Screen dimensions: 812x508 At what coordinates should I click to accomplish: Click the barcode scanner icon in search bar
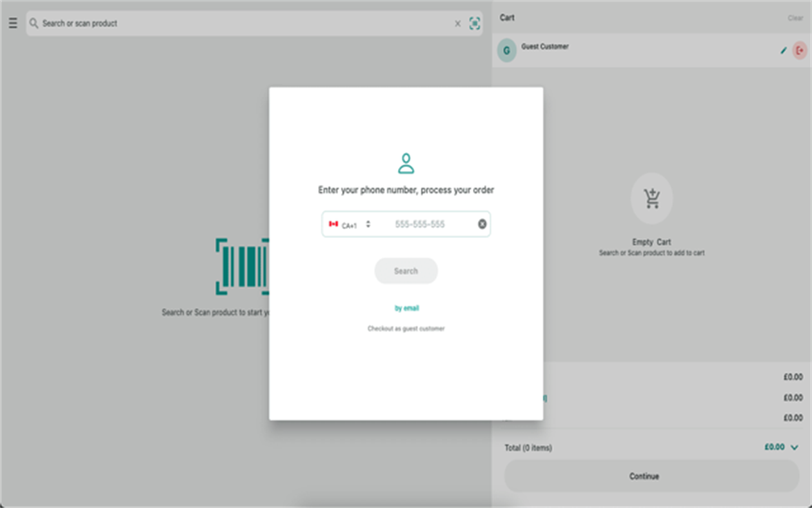[475, 23]
